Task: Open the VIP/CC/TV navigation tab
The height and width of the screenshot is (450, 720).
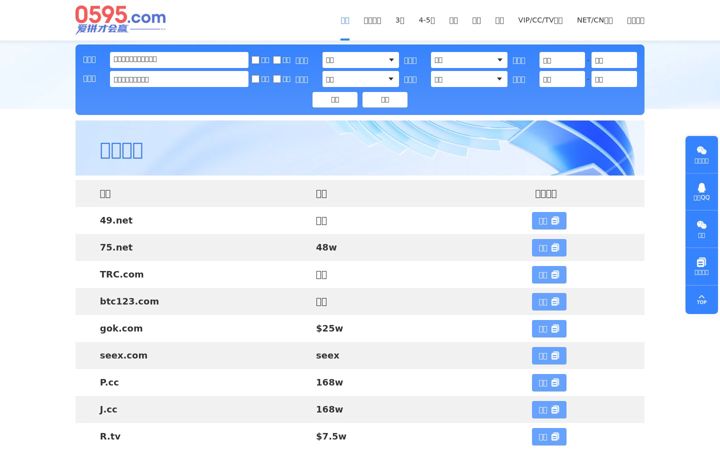Action: click(540, 20)
